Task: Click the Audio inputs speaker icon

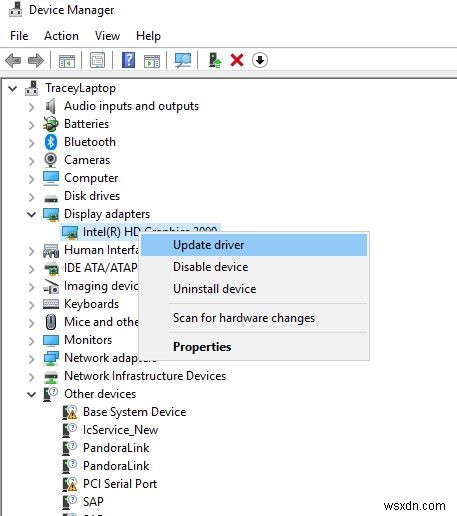Action: [50, 106]
